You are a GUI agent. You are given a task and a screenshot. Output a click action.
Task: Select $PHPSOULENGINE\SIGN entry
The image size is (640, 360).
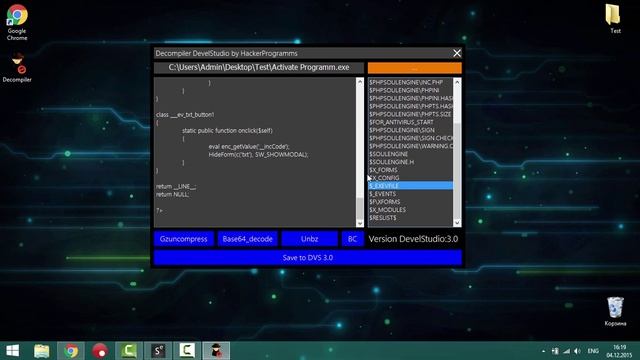click(x=410, y=130)
